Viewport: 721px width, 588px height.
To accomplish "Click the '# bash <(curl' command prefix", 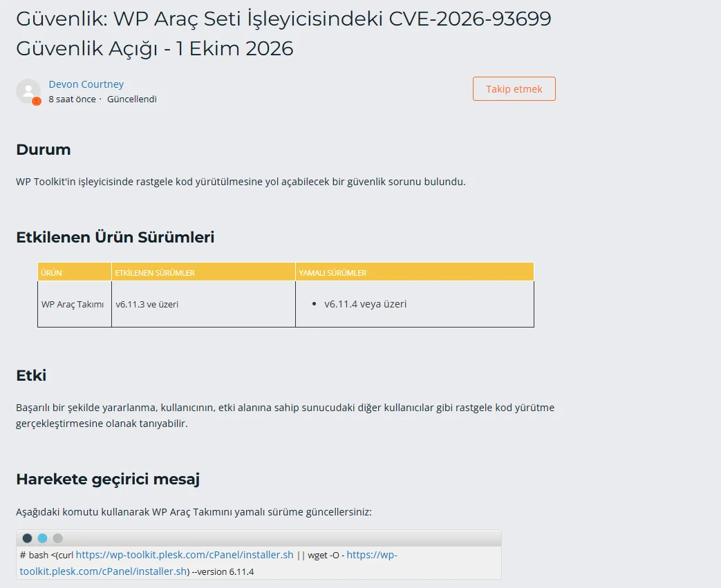I will coord(46,556).
